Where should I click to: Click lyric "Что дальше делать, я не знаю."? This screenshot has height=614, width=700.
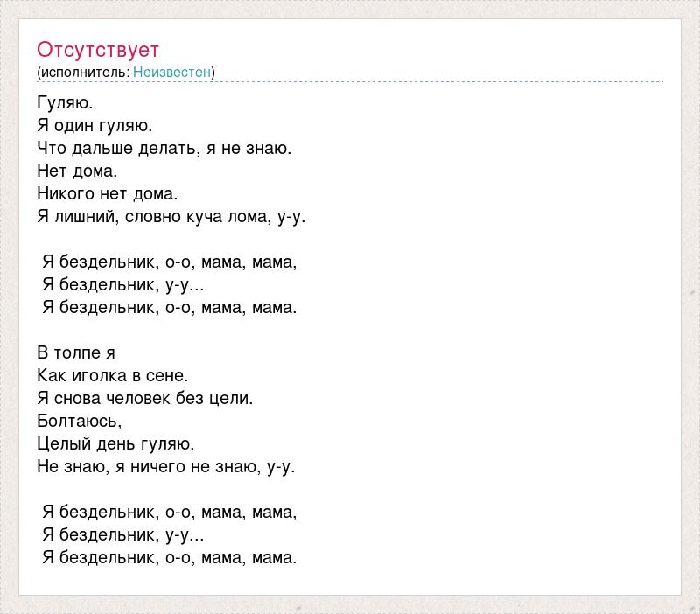click(x=164, y=148)
